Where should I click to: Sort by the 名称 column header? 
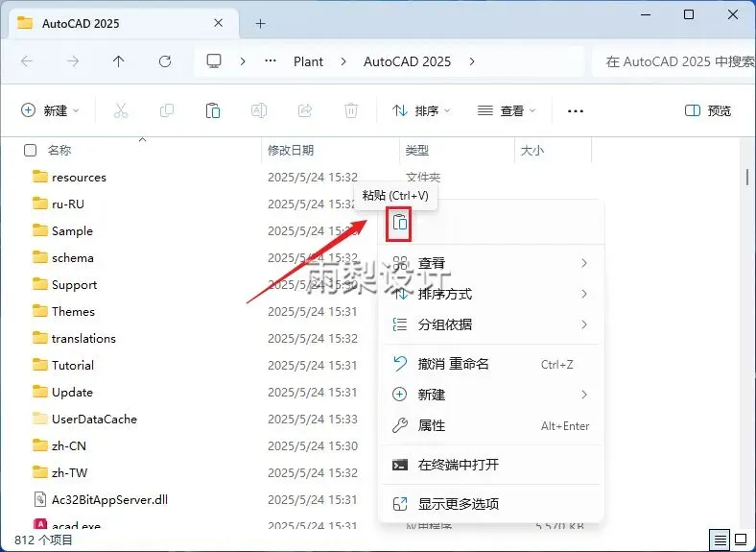point(59,151)
